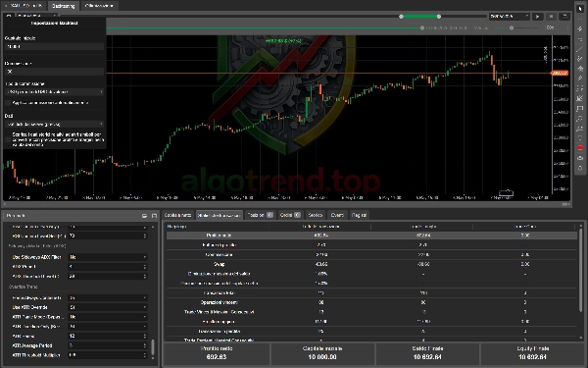Open Use Sideways ADX Filter dropdown

[x=108, y=257]
